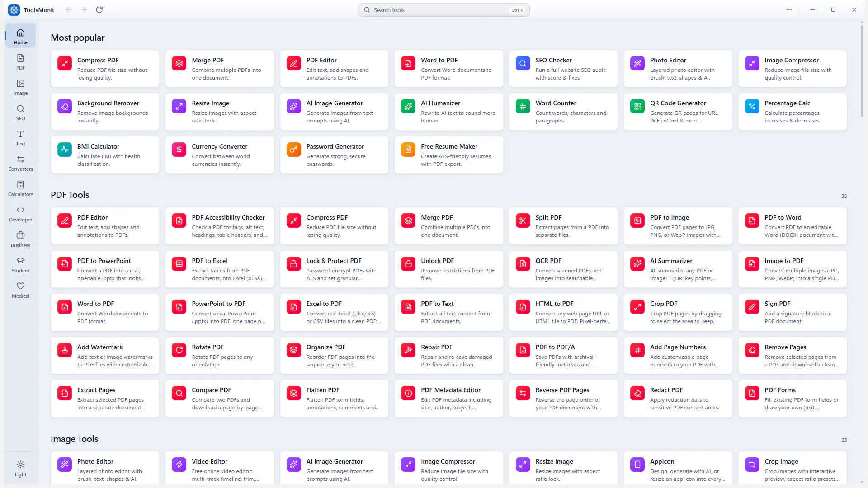Switch to the Calculators sidebar category
The image size is (868, 488).
(20, 188)
